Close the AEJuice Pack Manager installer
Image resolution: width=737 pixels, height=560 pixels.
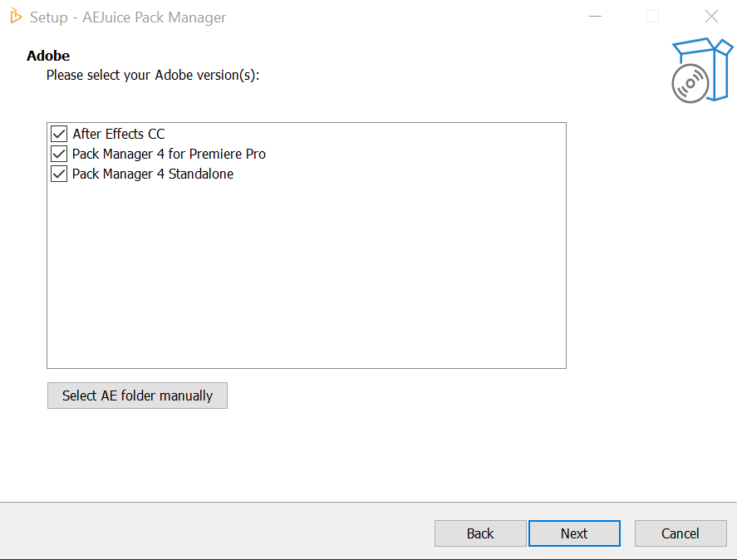click(711, 17)
